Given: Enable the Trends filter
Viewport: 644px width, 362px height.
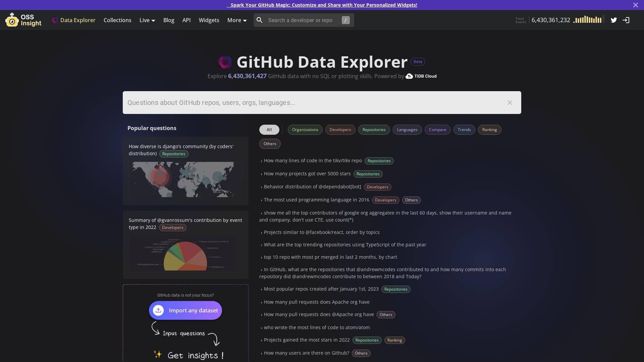Looking at the screenshot, I should (464, 129).
